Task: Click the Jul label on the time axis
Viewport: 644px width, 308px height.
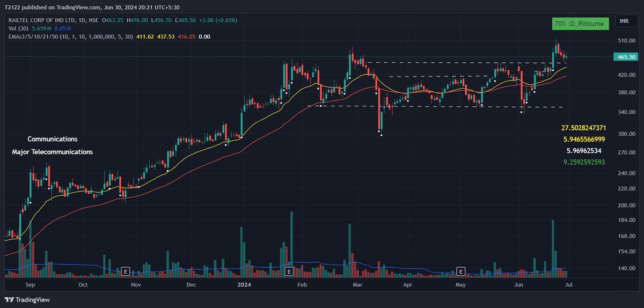Action: click(569, 285)
